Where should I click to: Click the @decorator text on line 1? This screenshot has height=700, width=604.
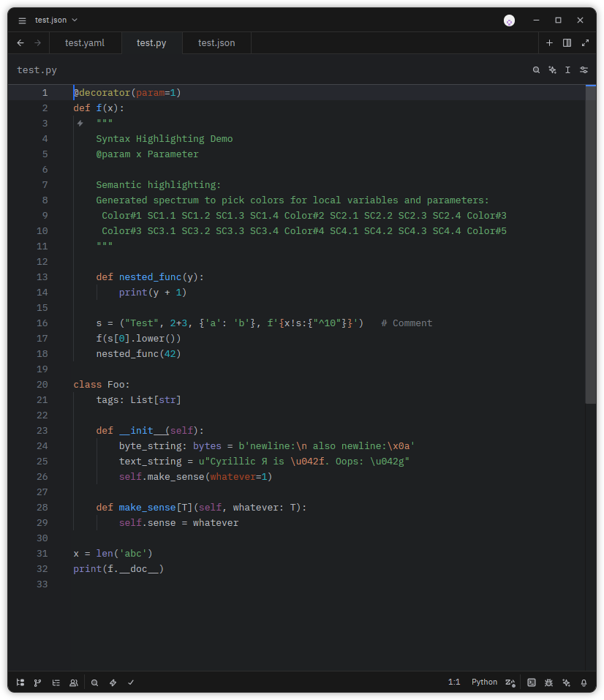(102, 92)
